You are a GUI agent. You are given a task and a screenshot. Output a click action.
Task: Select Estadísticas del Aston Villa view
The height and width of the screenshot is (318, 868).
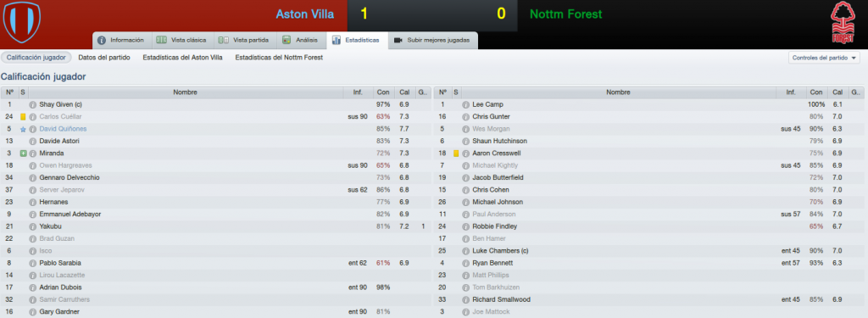coord(183,58)
